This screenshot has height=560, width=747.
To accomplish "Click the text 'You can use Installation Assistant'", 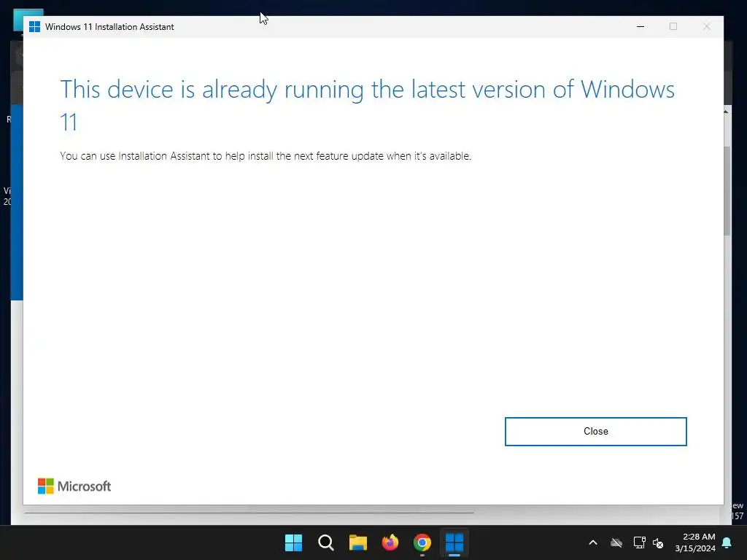I will 135,156.
